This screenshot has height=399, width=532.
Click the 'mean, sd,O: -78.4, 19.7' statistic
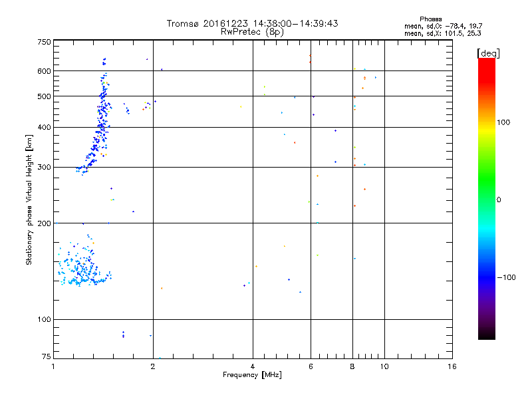(x=443, y=26)
